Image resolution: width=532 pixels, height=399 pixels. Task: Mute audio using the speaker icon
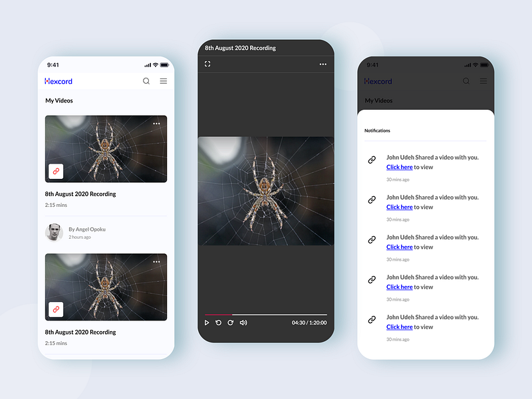coord(243,323)
